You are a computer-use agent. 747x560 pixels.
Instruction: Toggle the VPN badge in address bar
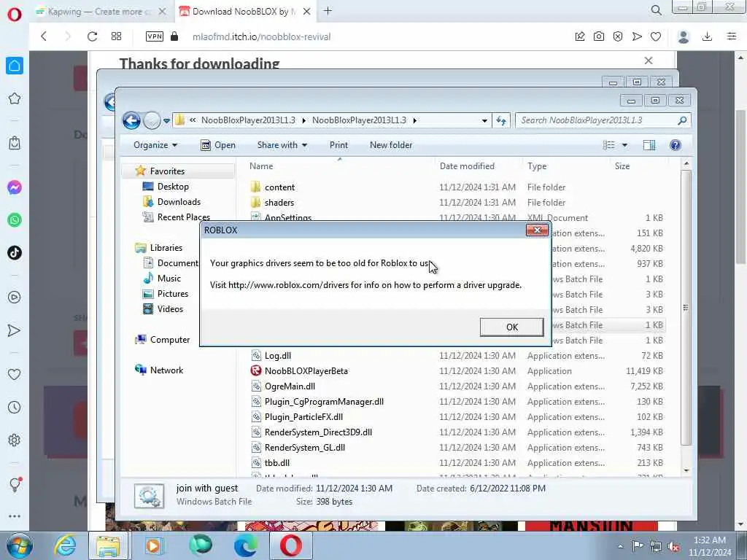pyautogui.click(x=155, y=36)
